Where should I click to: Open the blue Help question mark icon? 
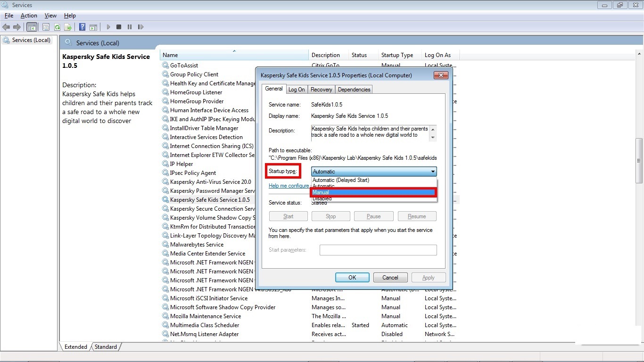pos(83,27)
